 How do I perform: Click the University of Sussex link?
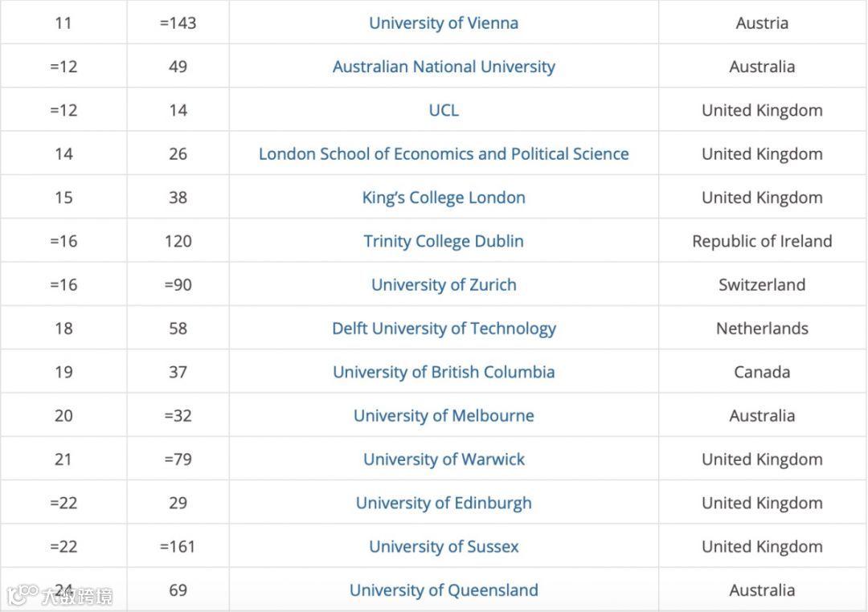tap(444, 547)
